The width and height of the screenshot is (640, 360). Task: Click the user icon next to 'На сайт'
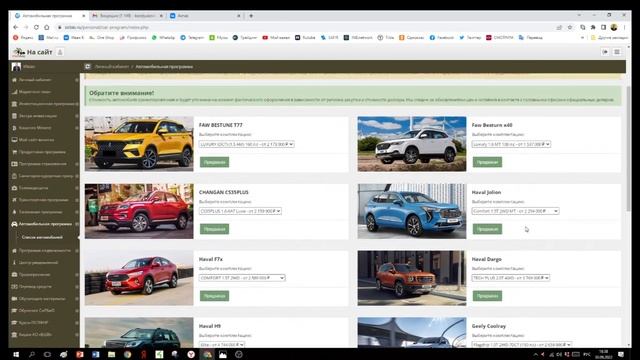pos(60,52)
